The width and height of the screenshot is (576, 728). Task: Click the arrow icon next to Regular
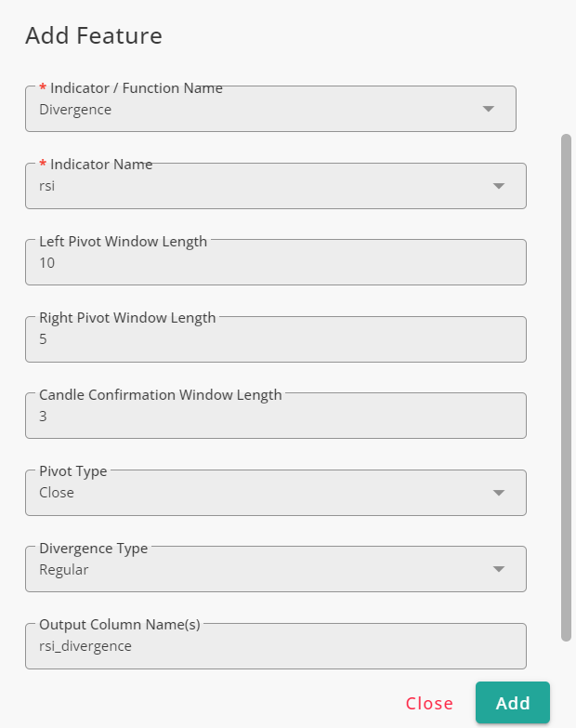(499, 569)
